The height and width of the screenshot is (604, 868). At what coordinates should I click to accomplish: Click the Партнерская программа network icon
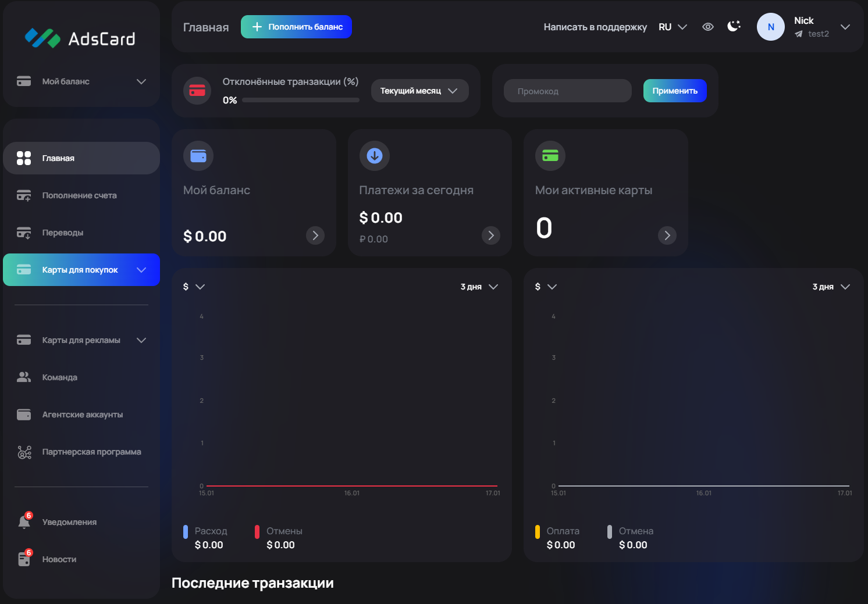tap(24, 452)
